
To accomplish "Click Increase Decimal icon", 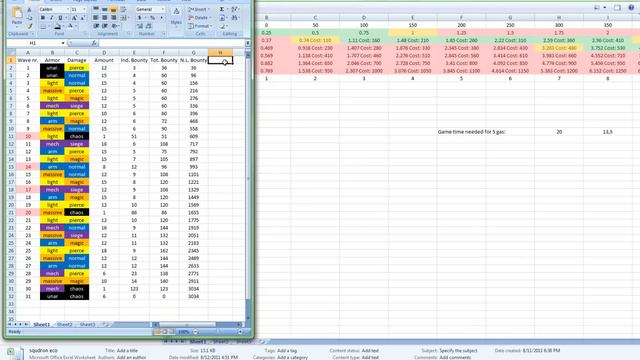I will 140,27.
